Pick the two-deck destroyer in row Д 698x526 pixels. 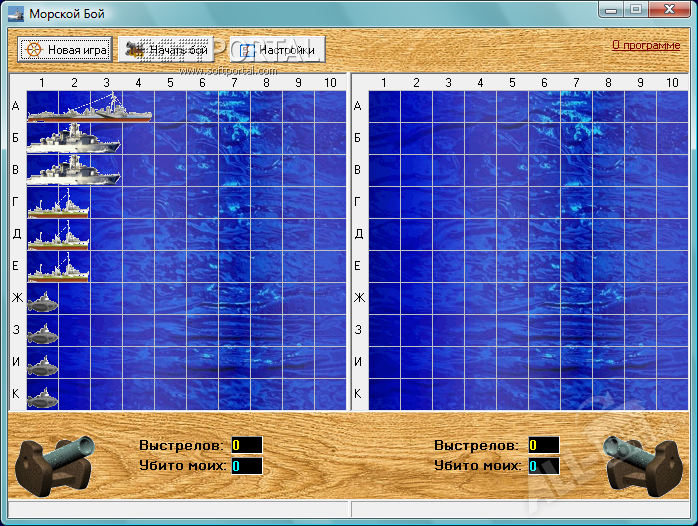click(x=58, y=236)
